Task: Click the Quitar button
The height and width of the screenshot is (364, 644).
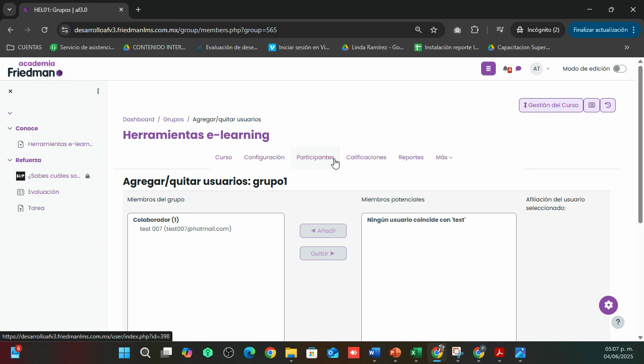Action: (x=323, y=254)
